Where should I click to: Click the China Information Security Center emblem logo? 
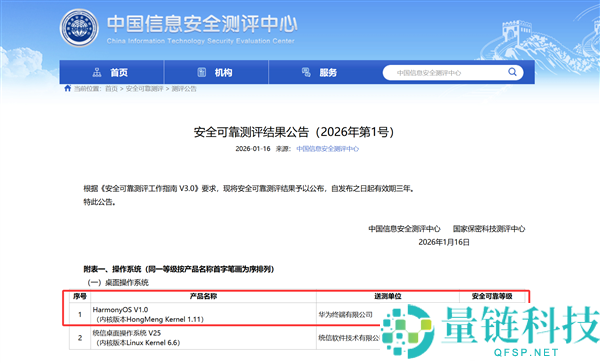click(79, 28)
